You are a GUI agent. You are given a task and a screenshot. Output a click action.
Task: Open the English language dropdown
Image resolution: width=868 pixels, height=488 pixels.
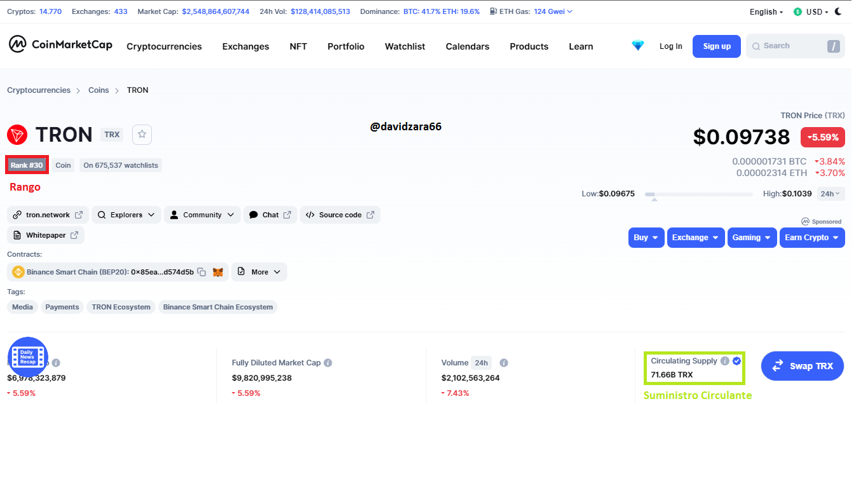[x=766, y=11]
